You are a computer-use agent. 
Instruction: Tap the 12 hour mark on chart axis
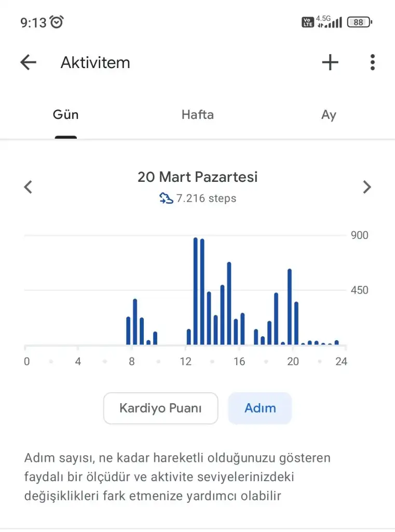tap(186, 362)
